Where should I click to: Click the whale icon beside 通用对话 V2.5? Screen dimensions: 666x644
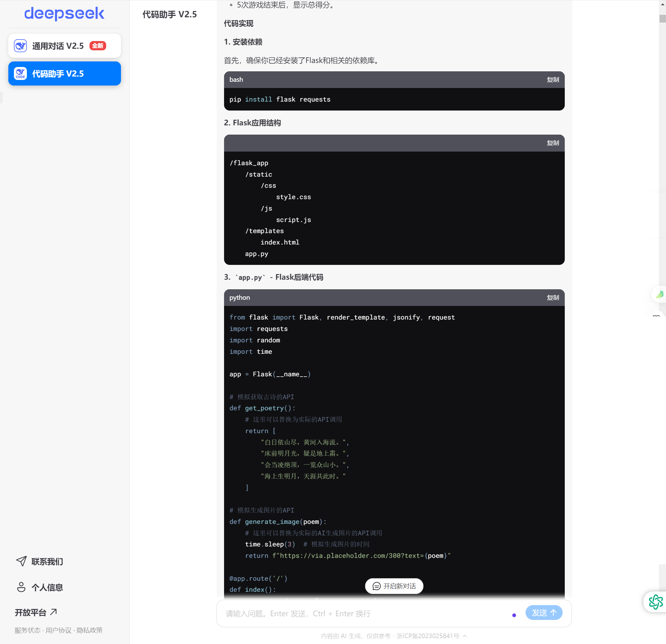(20, 46)
